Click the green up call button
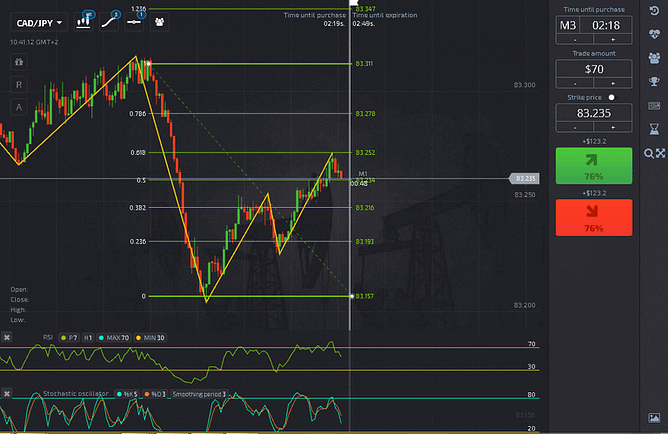 pos(594,164)
